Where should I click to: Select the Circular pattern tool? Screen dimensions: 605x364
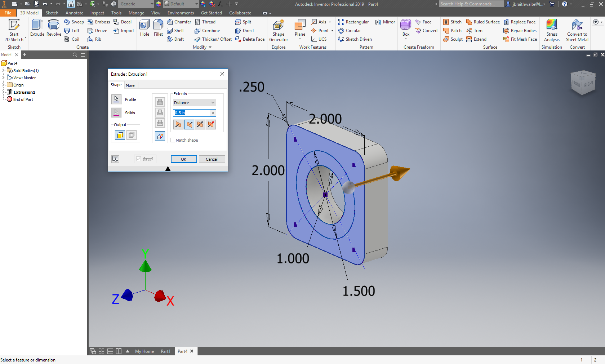point(350,31)
